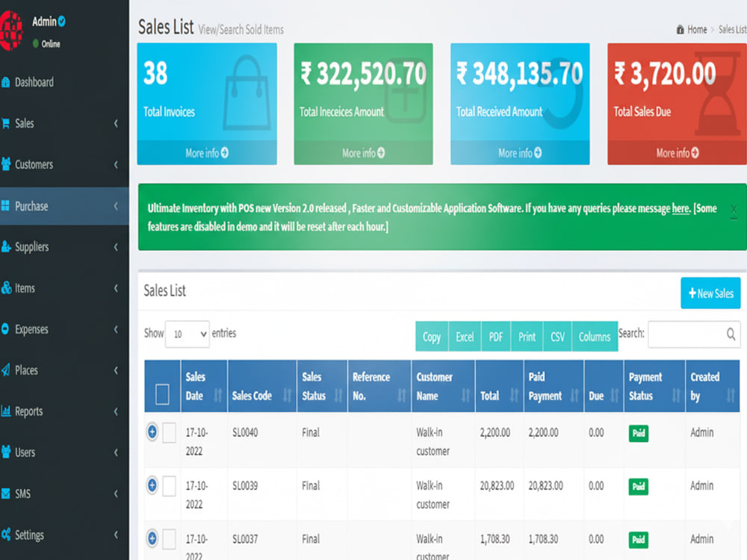Expand the Purchase menu chevron
Viewport: 747px width, 560px height.
click(116, 206)
